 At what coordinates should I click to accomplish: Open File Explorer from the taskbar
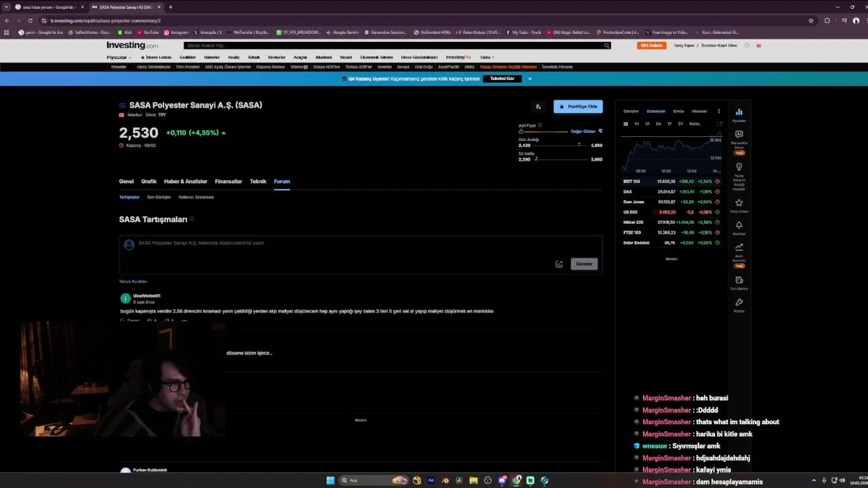coord(473,480)
